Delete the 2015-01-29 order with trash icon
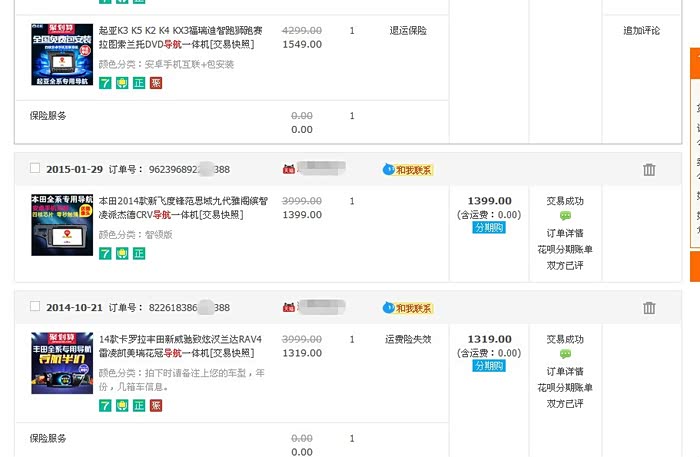The height and width of the screenshot is (457, 700). pyautogui.click(x=649, y=170)
